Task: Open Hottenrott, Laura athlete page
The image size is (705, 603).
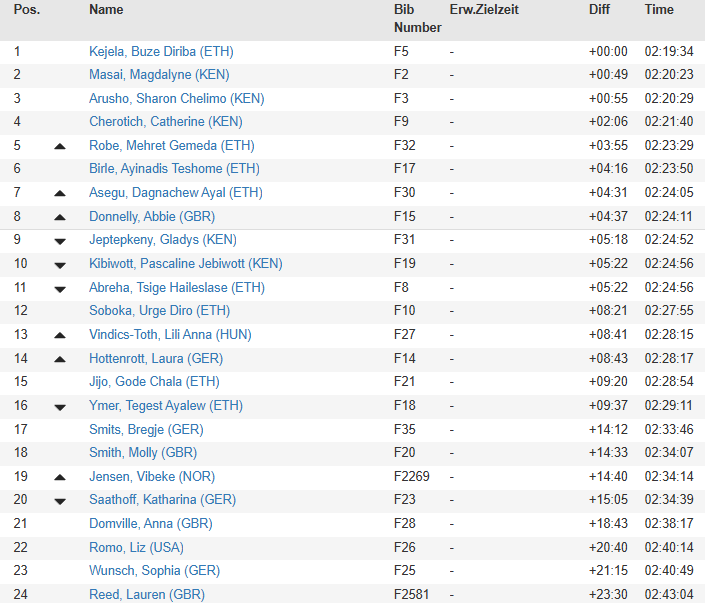Action: (x=156, y=359)
